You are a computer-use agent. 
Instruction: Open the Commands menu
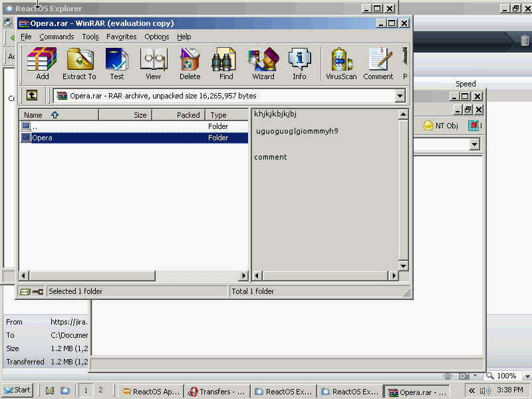click(x=57, y=37)
